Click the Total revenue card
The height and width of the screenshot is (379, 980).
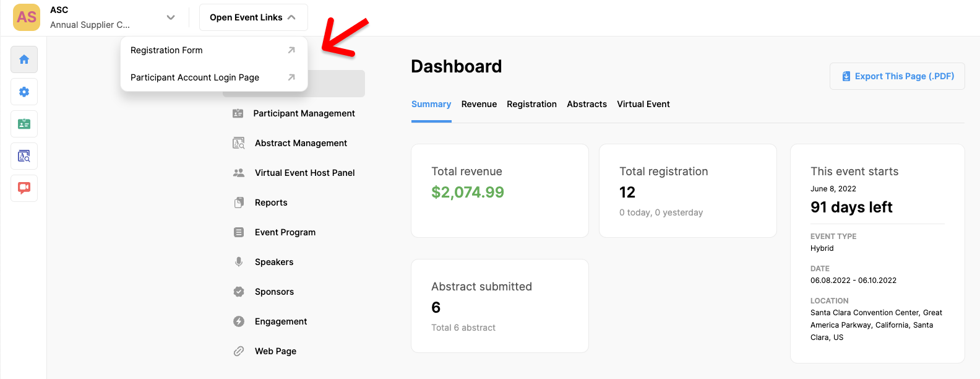click(499, 191)
